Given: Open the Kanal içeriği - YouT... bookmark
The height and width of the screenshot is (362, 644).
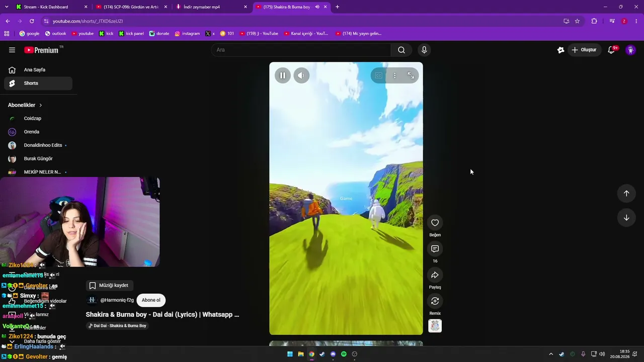Looking at the screenshot, I should click(306, 34).
